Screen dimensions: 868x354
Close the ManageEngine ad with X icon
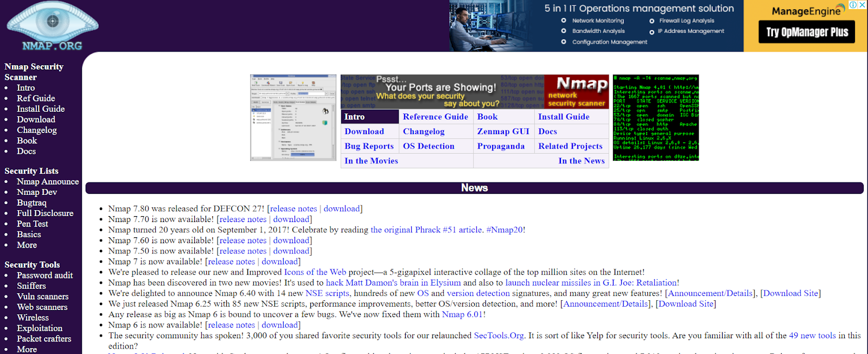862,5
